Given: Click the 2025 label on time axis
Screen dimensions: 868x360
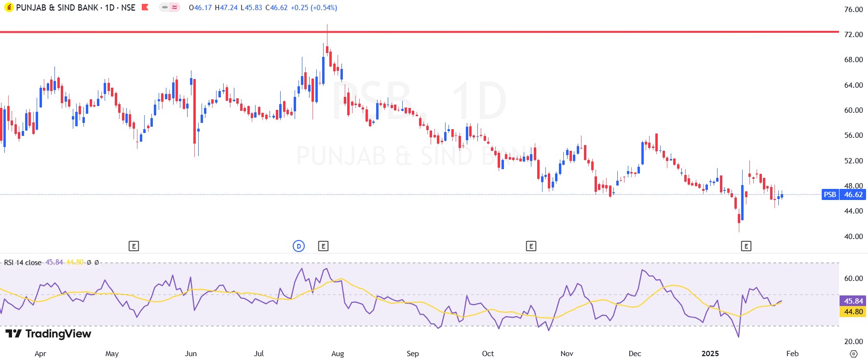Looking at the screenshot, I should pos(710,354).
